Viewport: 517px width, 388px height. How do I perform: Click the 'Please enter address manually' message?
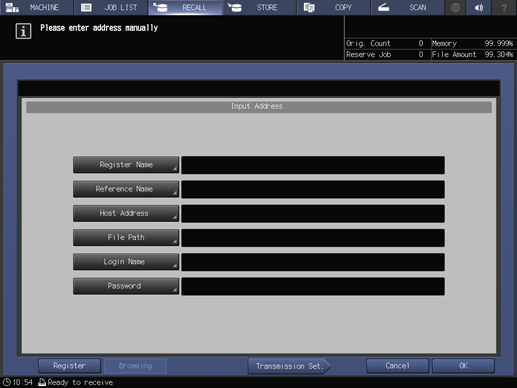pos(99,28)
